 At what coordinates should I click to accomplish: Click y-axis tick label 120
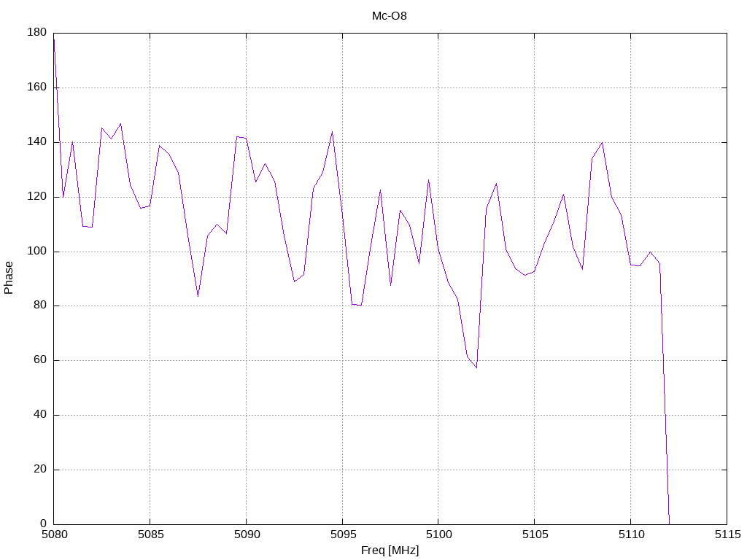(x=37, y=197)
